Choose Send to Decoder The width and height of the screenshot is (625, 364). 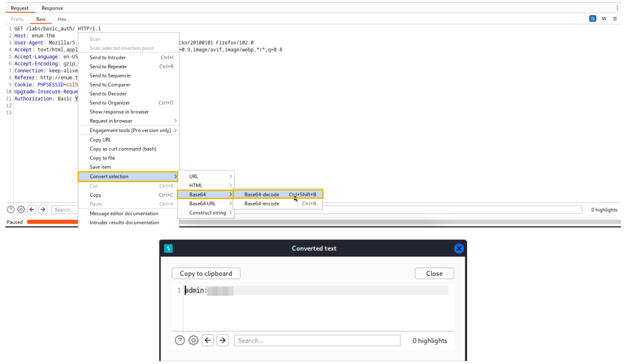point(129,94)
